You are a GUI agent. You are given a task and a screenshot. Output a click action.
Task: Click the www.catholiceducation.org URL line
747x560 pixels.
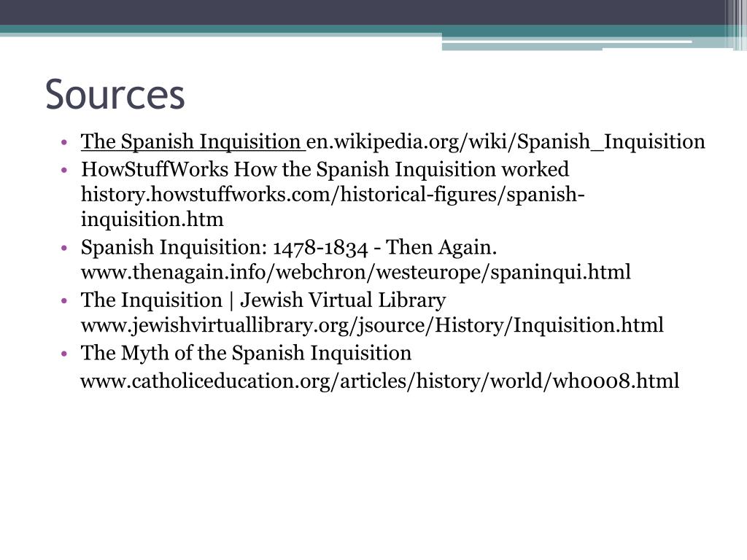click(379, 381)
